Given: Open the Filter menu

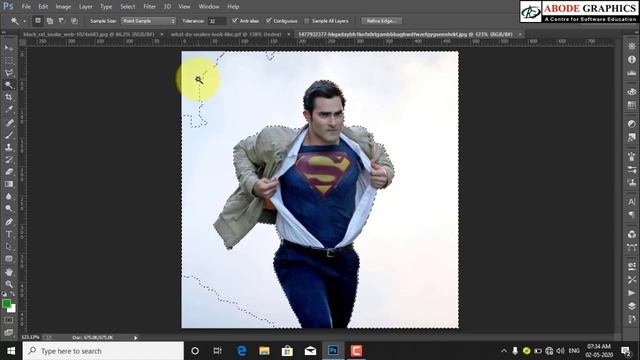Looking at the screenshot, I should click(x=149, y=7).
